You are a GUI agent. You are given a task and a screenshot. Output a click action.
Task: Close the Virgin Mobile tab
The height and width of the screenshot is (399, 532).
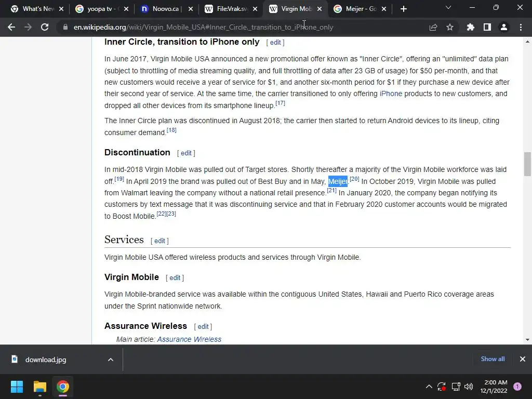[320, 9]
